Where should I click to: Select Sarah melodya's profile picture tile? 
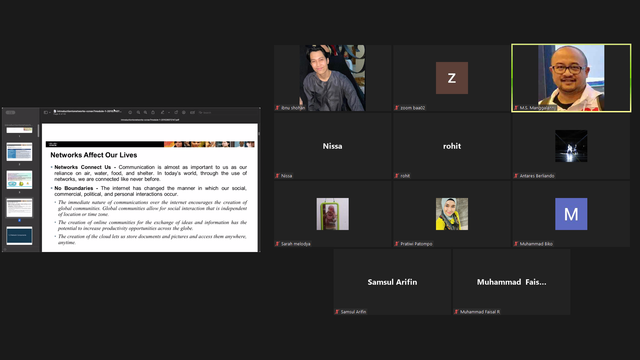click(333, 214)
